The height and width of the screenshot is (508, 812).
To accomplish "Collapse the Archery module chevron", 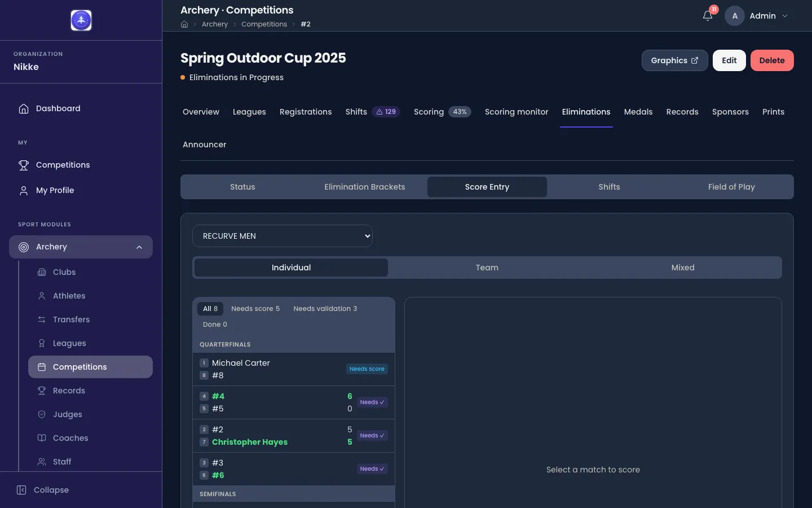I will [x=139, y=247].
